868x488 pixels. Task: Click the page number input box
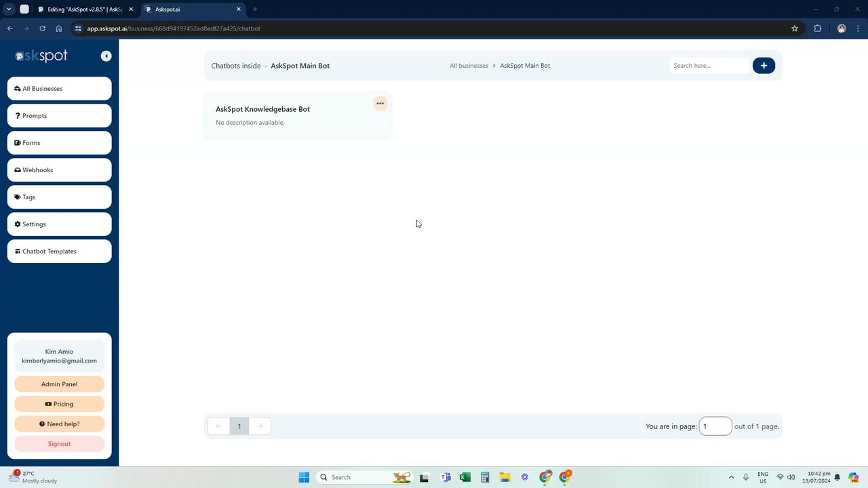pyautogui.click(x=715, y=426)
